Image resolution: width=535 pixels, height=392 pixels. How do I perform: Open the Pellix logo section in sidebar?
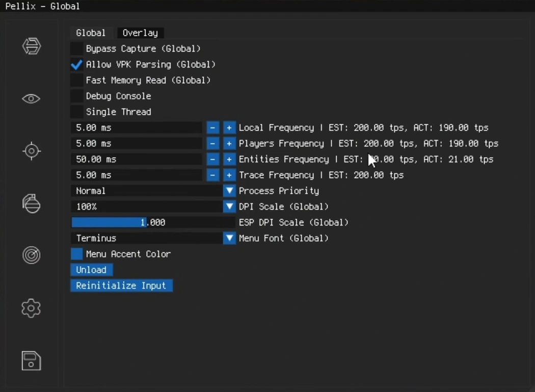click(32, 46)
